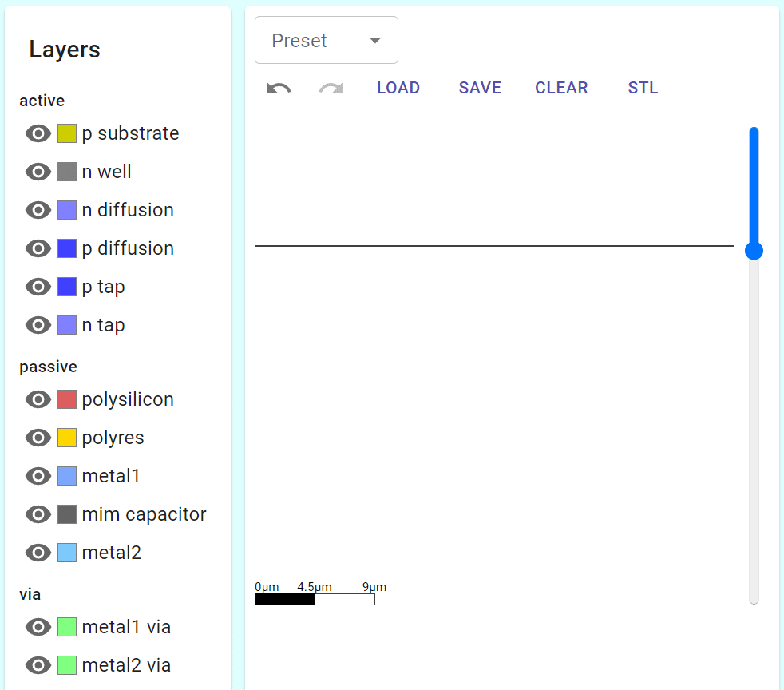Select the metal1 layer label
Image resolution: width=784 pixels, height=690 pixels.
[x=110, y=476]
